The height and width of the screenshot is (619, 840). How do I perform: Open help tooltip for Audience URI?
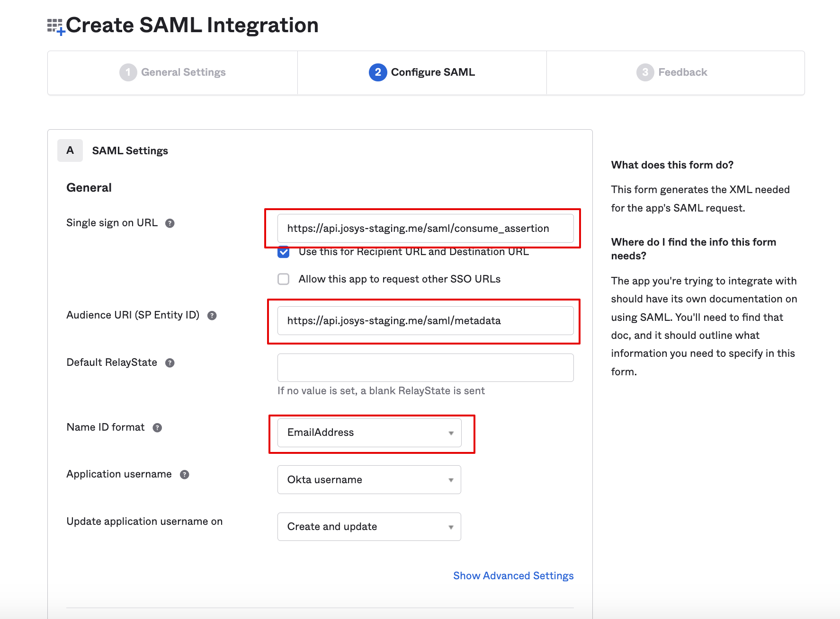(x=212, y=316)
